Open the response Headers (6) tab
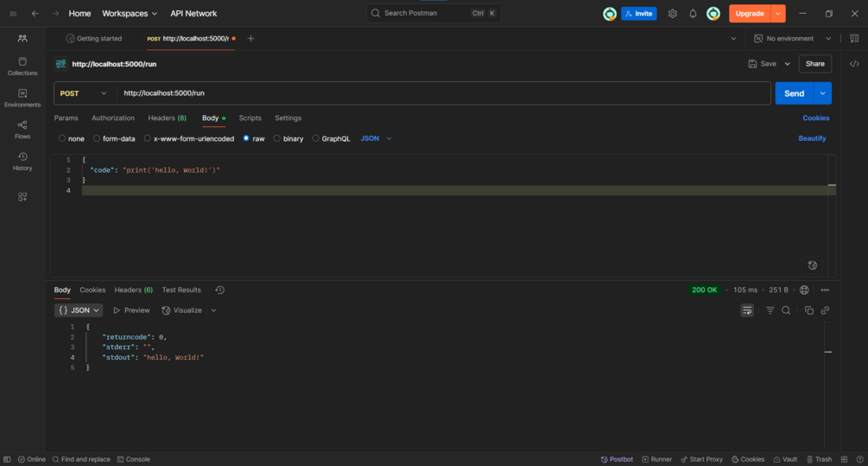Screen dimensions: 868x466 tap(133, 290)
